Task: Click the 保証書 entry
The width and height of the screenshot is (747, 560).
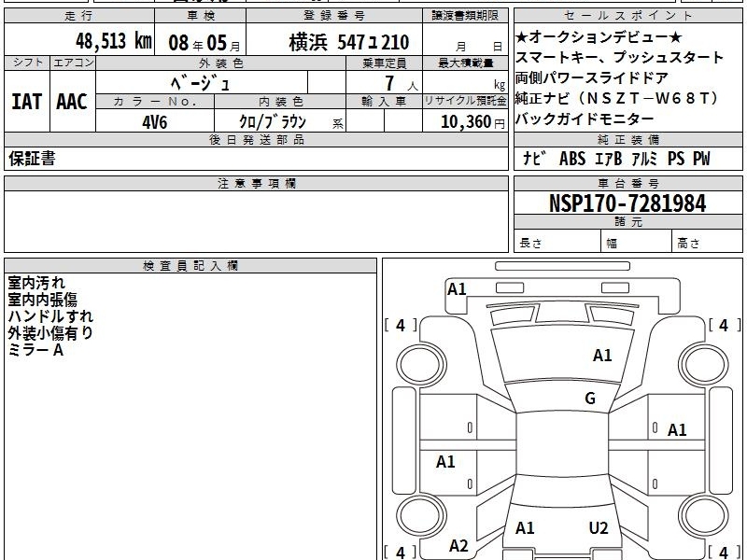Action: tap(32, 159)
